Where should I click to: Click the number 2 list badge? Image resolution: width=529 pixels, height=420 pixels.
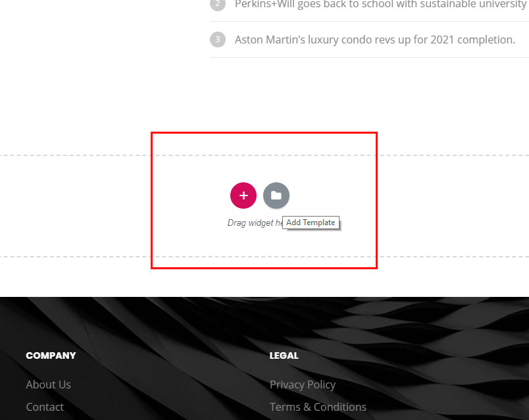click(218, 4)
